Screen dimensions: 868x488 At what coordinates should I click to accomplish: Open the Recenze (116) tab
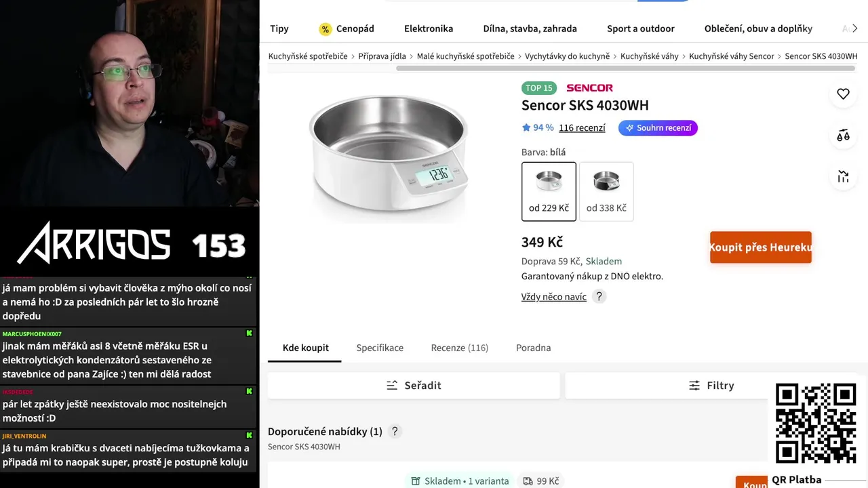pyautogui.click(x=460, y=348)
